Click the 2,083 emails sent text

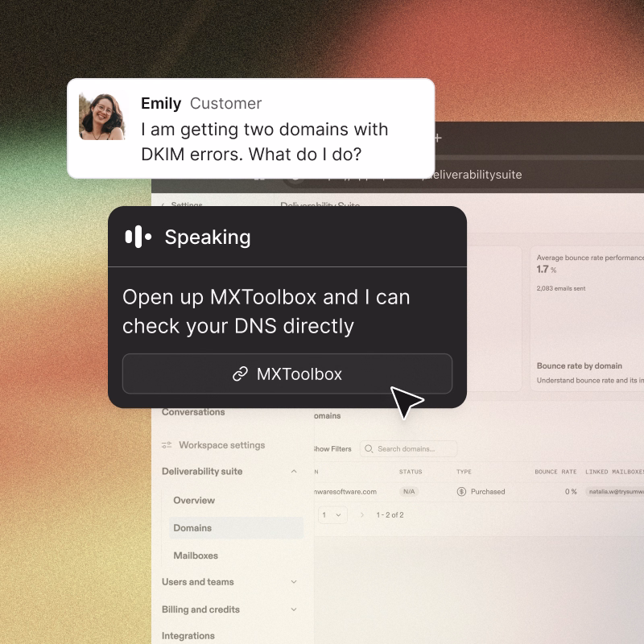(560, 288)
